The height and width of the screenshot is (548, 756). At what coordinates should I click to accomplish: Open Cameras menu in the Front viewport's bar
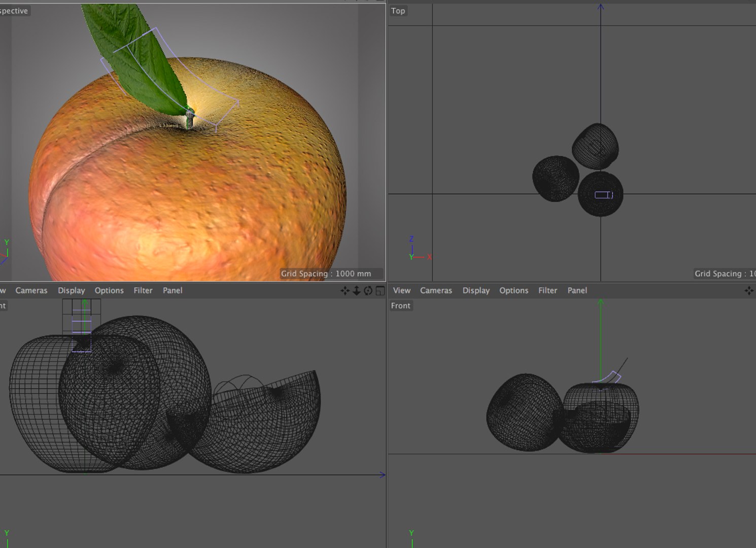pyautogui.click(x=436, y=290)
